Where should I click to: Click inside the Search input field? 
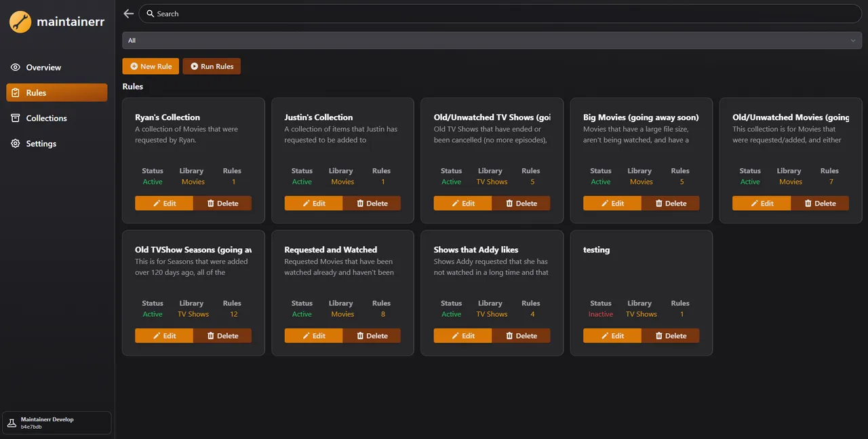point(271,14)
